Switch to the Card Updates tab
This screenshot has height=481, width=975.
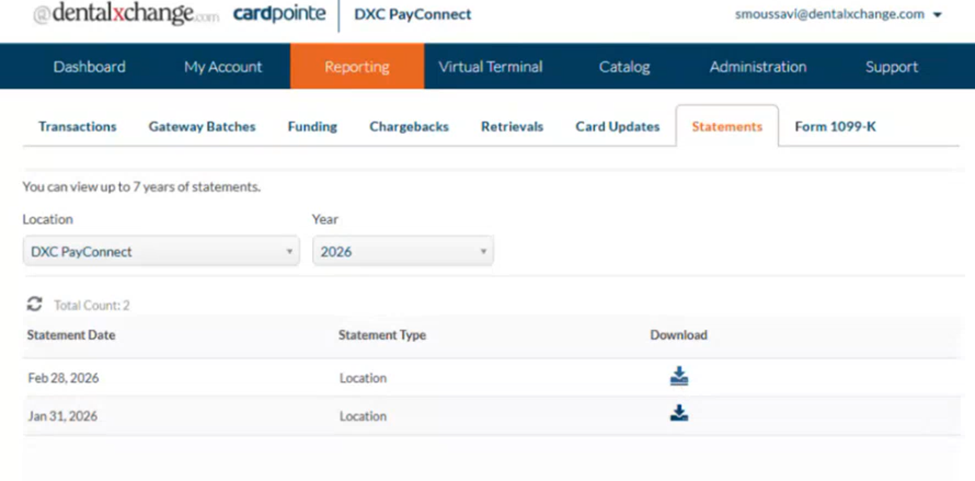tap(617, 127)
